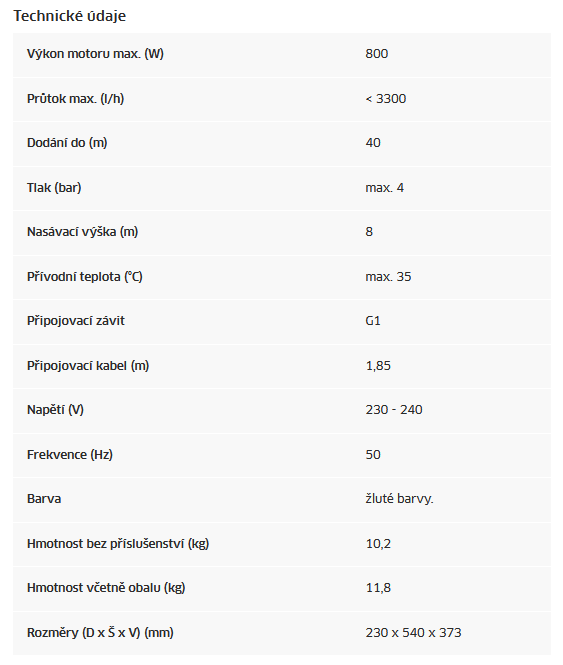Select the Připojovací kabel (m) label

[88, 366]
